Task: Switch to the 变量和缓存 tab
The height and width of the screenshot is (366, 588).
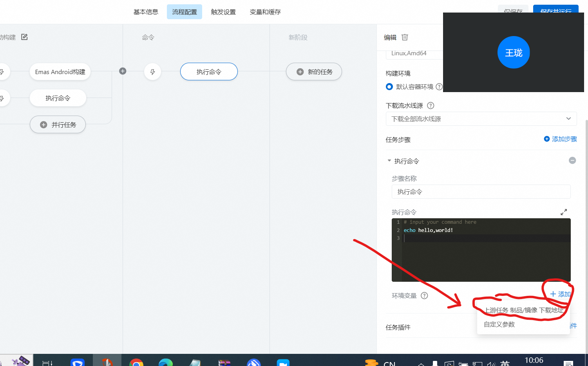Action: tap(265, 12)
